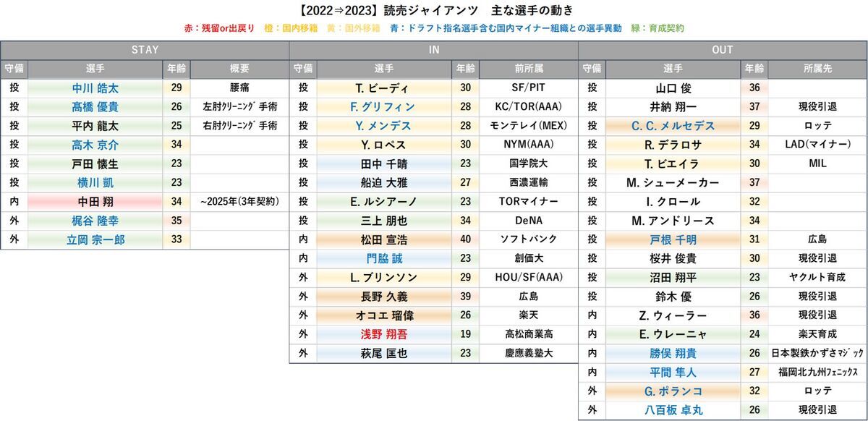Click the 概要 column header
Screen dimensions: 868x421
point(239,69)
